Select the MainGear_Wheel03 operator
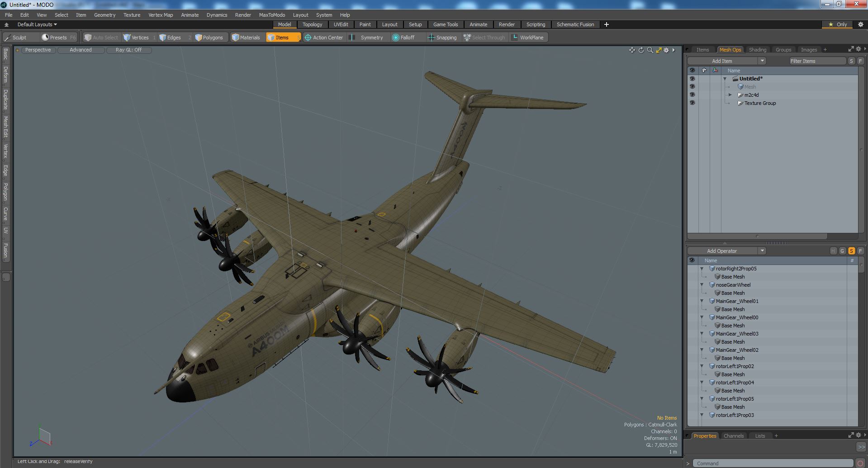868x468 pixels. click(737, 334)
